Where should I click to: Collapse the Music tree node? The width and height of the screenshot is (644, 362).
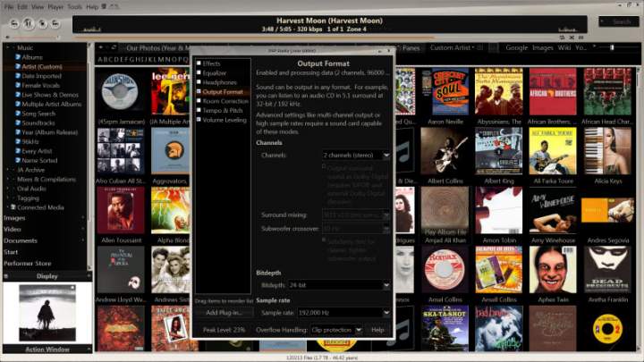point(7,47)
